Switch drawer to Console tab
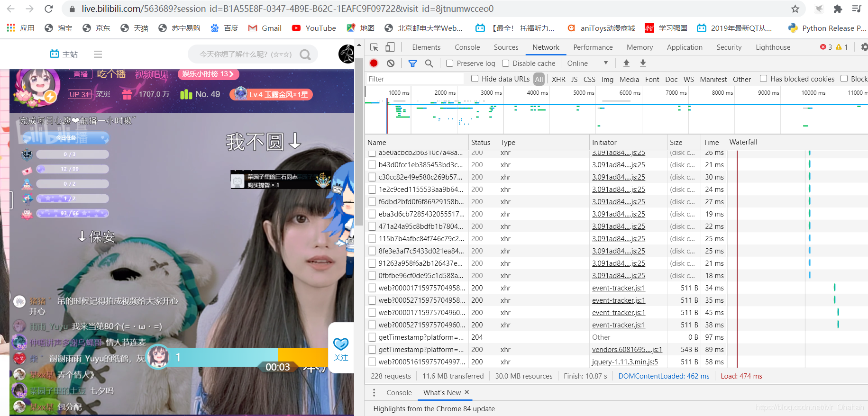This screenshot has width=868, height=416. (x=399, y=392)
